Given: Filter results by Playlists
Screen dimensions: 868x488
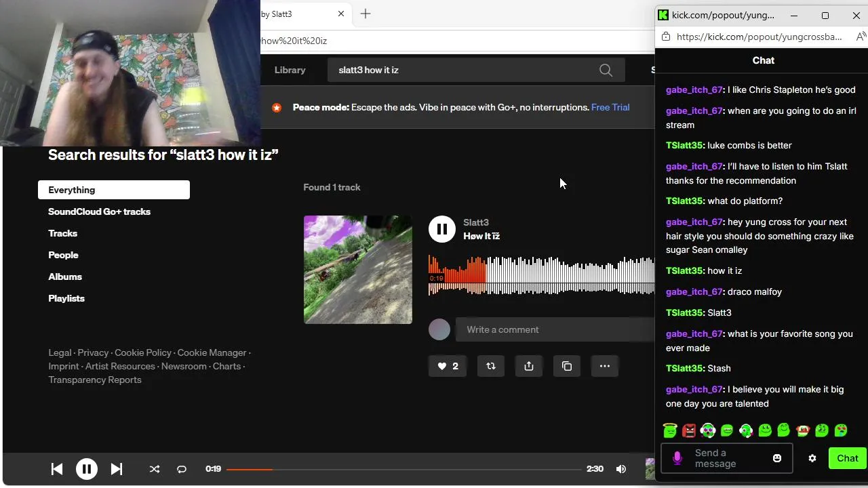Looking at the screenshot, I should (x=66, y=298).
